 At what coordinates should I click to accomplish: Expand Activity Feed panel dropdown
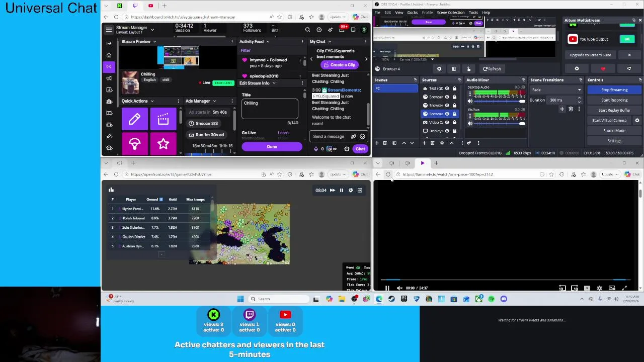pyautogui.click(x=268, y=42)
